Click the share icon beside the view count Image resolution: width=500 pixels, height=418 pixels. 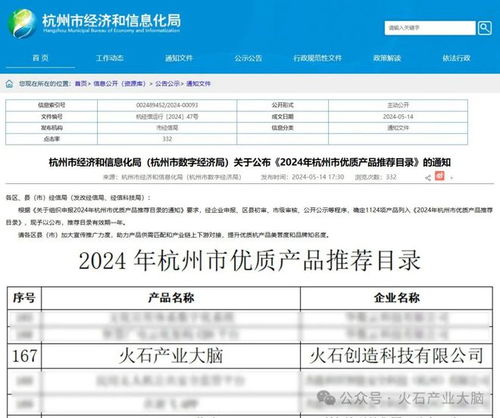click(428, 178)
